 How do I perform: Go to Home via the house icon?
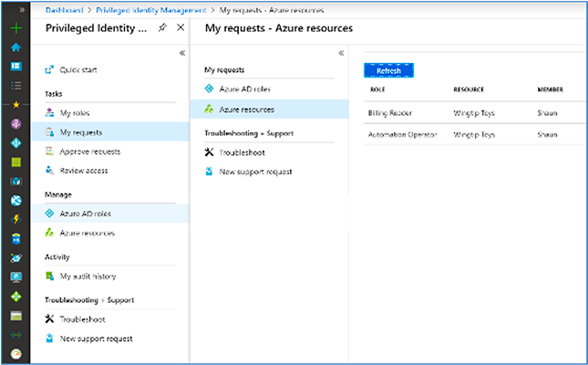[x=16, y=47]
